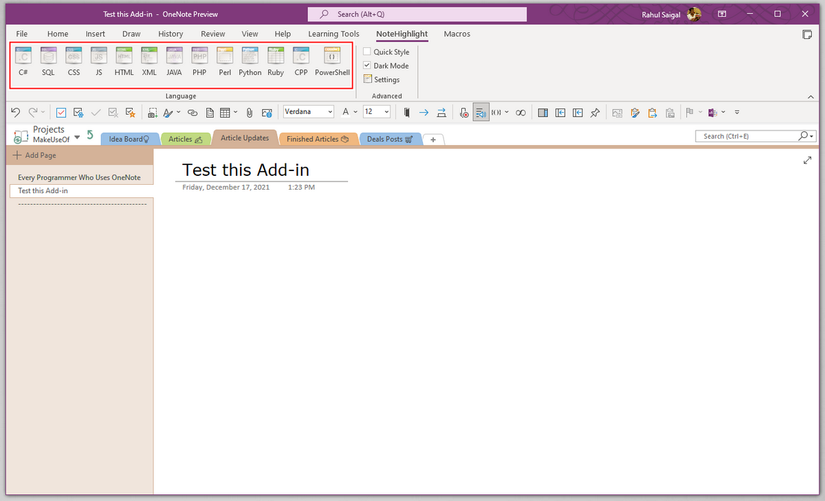Choose the Ruby language icon

click(x=276, y=62)
